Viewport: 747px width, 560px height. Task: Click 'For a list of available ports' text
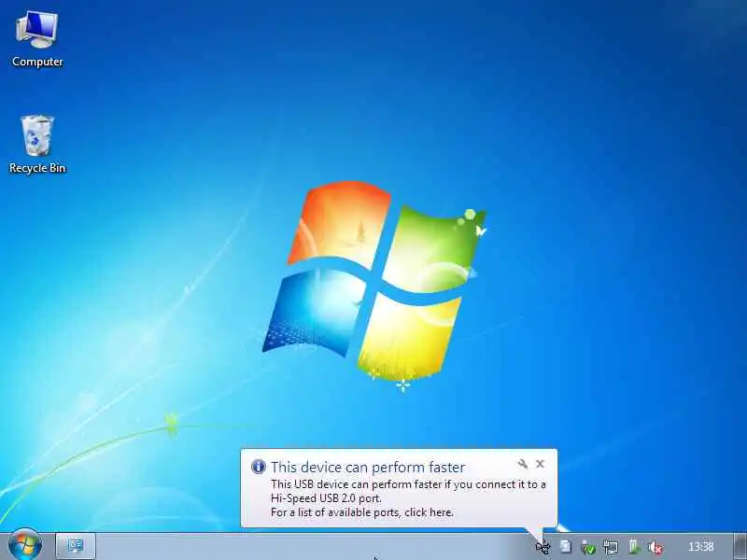(x=336, y=512)
